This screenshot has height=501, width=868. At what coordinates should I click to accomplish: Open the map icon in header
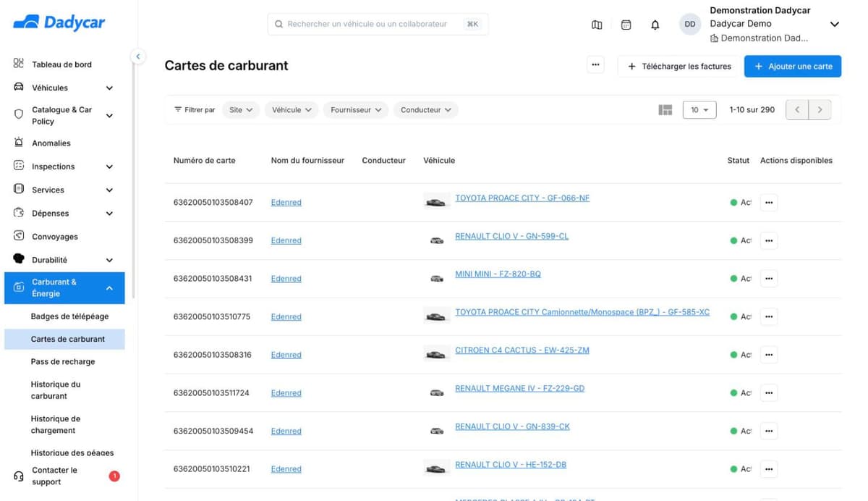point(597,25)
